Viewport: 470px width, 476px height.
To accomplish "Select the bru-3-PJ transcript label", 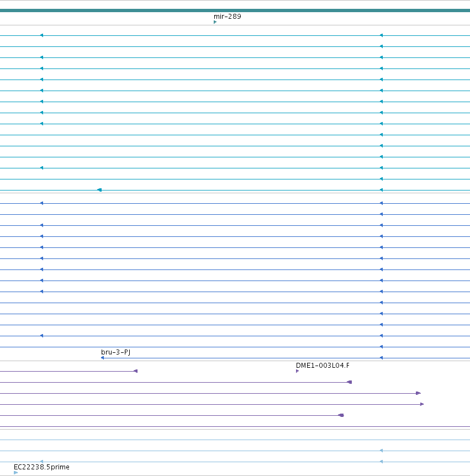I will 115,352.
